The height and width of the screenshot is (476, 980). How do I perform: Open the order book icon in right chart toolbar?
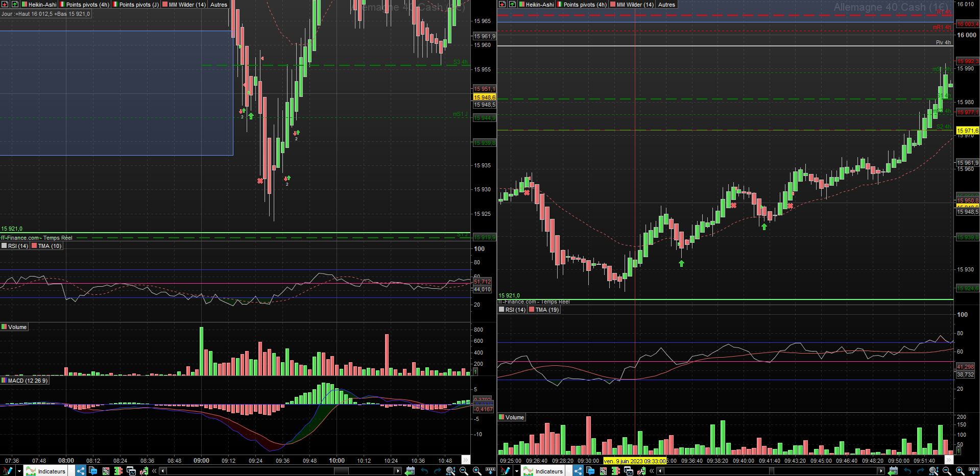point(616,471)
